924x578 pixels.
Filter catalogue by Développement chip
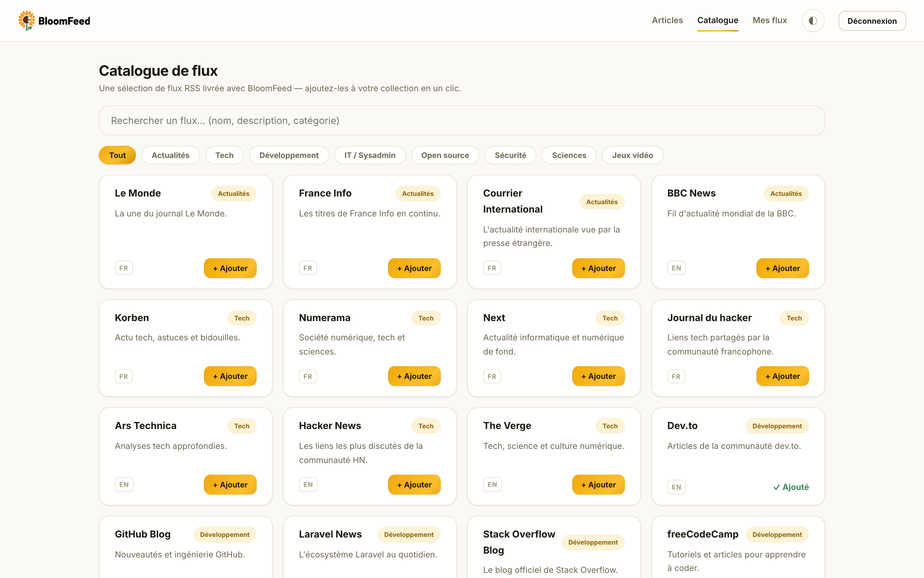point(289,155)
